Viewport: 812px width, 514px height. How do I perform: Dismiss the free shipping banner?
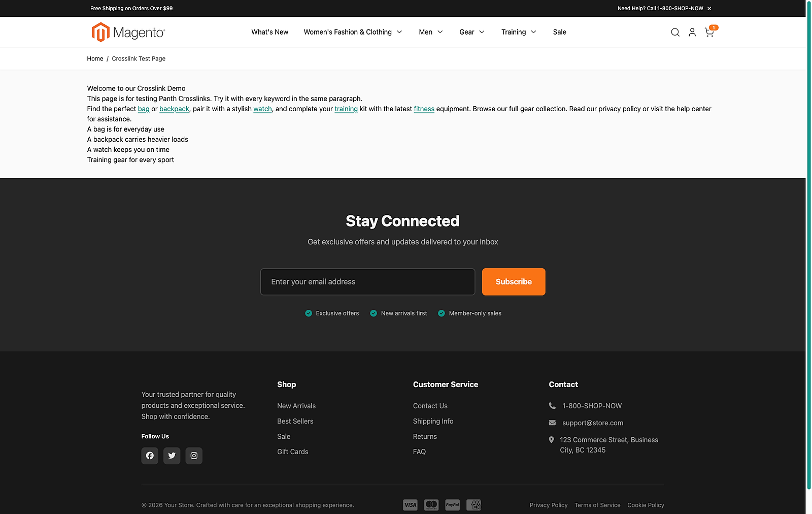[x=709, y=8]
